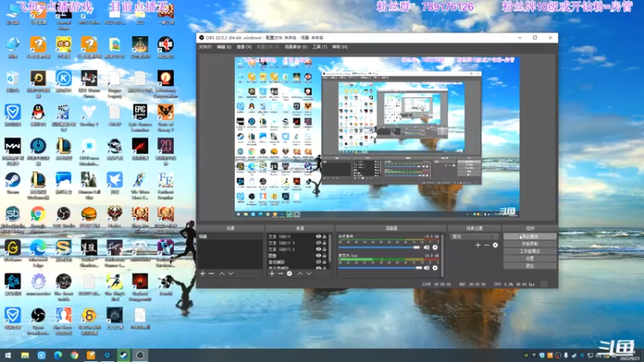The image size is (644, 362).
Task: Click the stop streaming button
Action: (530, 237)
